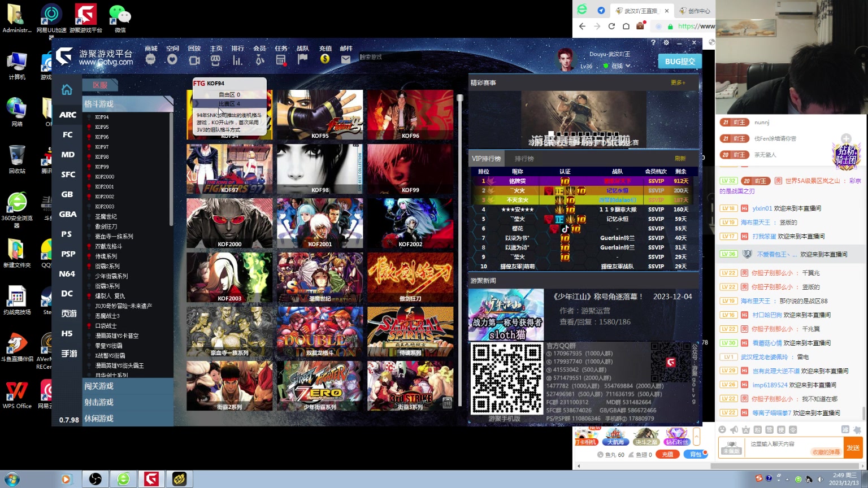Click the BUG提交 button
868x488 pixels.
(680, 62)
